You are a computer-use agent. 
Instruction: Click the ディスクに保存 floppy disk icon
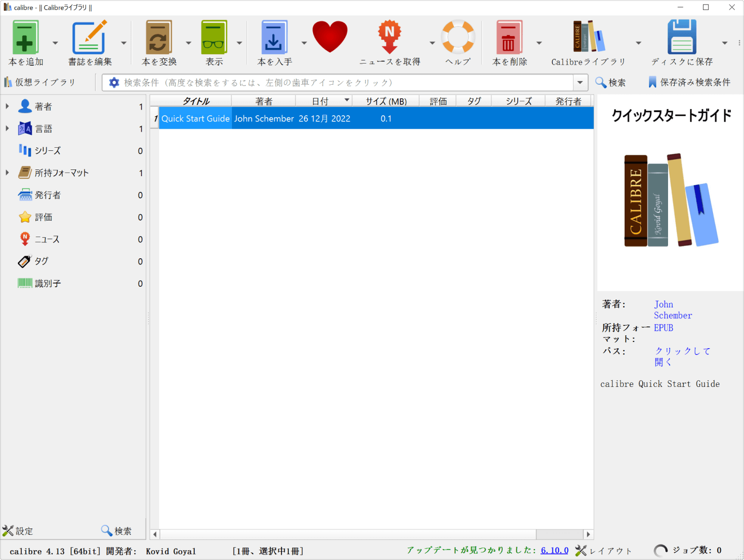coord(682,37)
